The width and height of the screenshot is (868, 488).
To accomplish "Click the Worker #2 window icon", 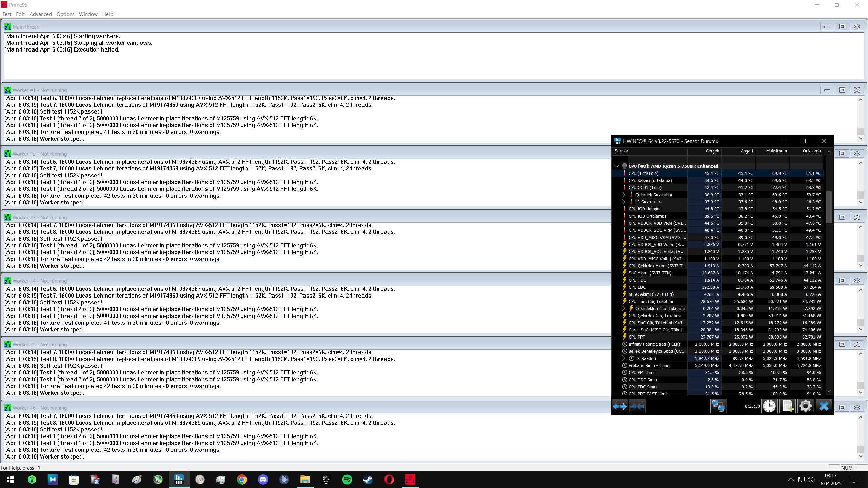I will click(x=7, y=154).
